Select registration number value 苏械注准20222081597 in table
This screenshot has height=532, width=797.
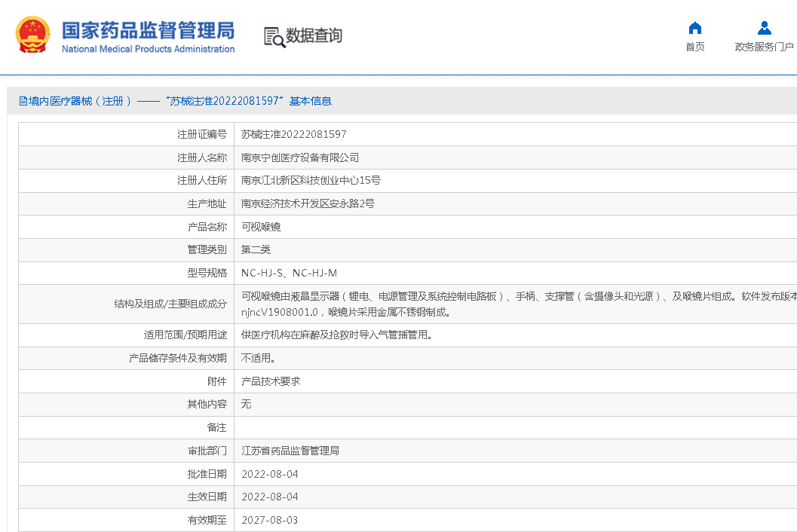[x=293, y=134]
